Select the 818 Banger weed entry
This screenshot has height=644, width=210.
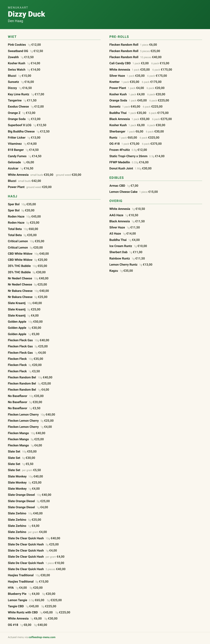23,150
